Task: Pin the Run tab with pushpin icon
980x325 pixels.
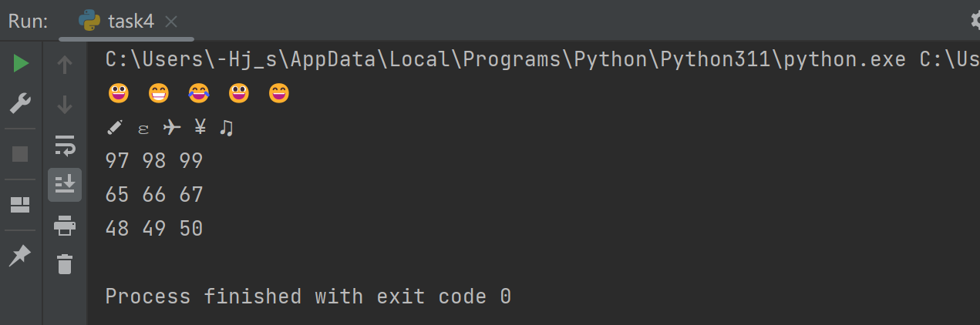Action: 21,255
